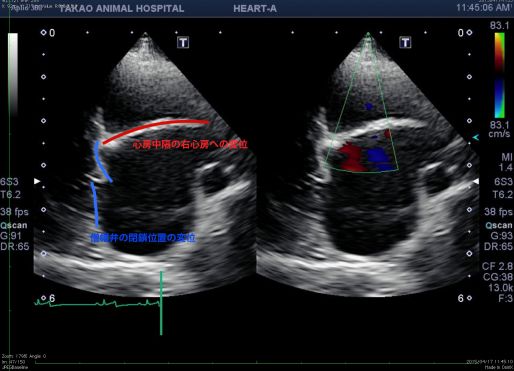Click the blue Japanese annotation text
Screen dimensions: 514x371
(x=143, y=238)
